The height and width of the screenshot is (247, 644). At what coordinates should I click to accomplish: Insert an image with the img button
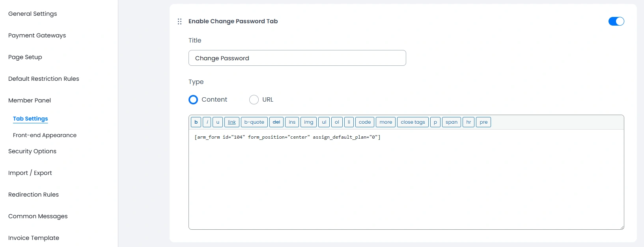point(308,122)
